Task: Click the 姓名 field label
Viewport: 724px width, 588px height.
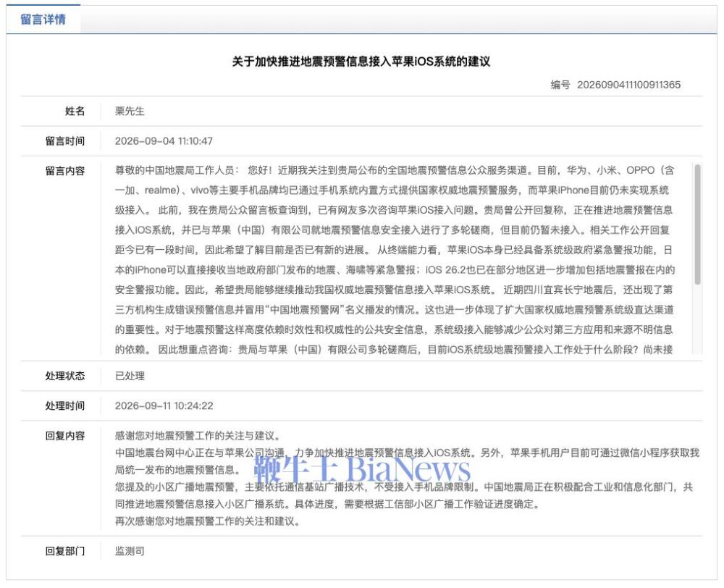Action: pyautogui.click(x=75, y=111)
